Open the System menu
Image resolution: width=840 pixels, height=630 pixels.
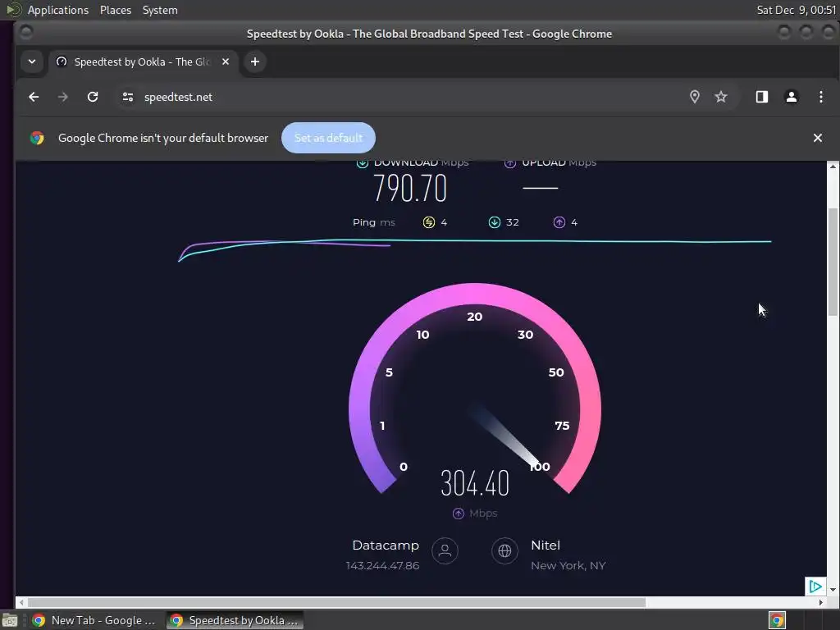160,10
